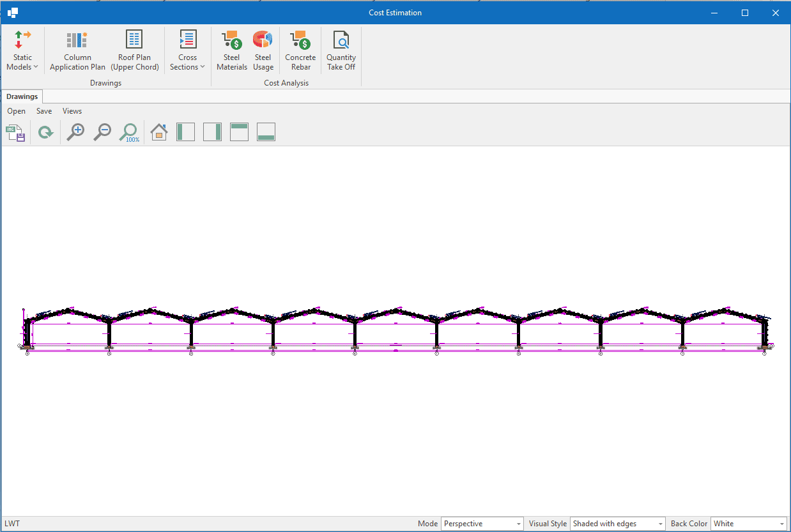791x532 pixels.
Task: Zoom in on the drawing
Action: (75, 132)
